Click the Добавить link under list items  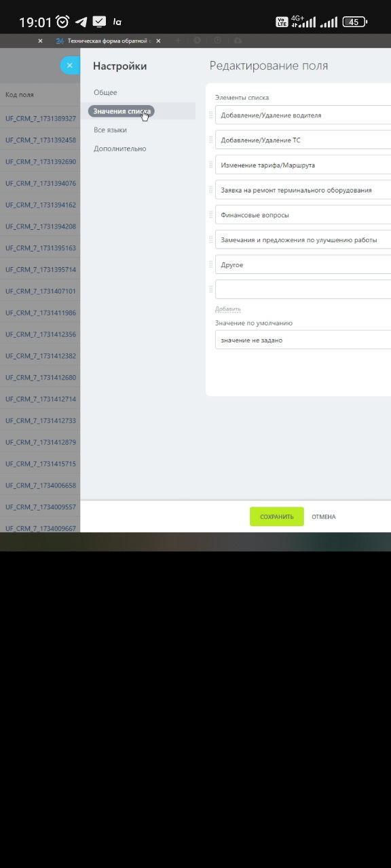click(x=227, y=309)
